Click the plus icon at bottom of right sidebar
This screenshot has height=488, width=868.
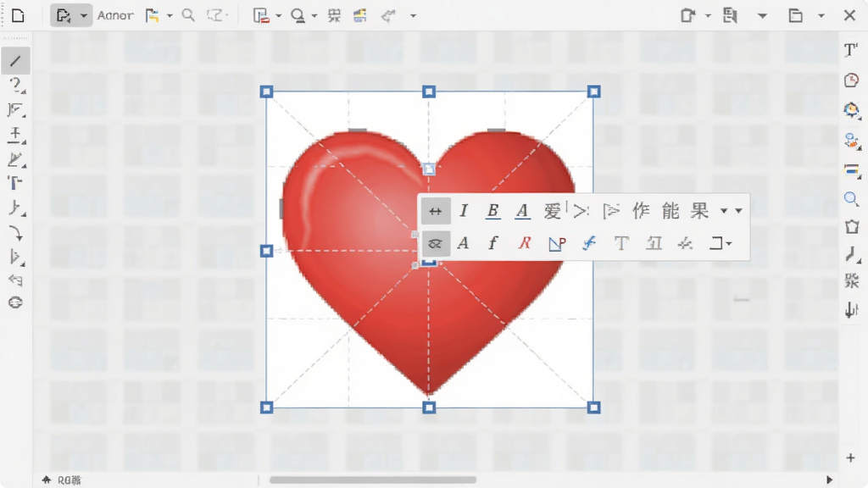(x=851, y=457)
